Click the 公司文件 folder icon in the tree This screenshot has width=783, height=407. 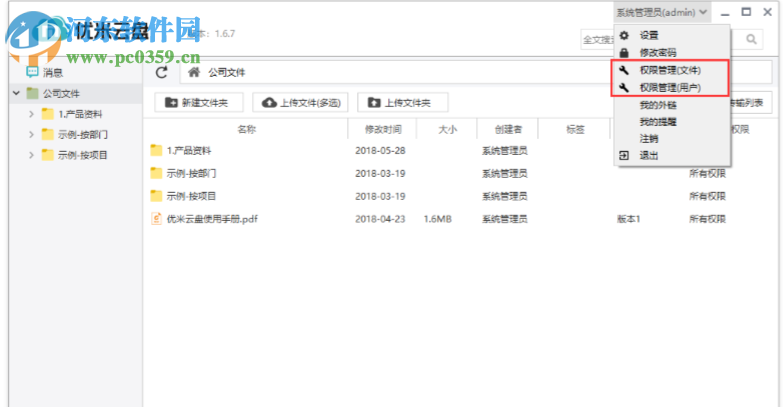pos(32,93)
